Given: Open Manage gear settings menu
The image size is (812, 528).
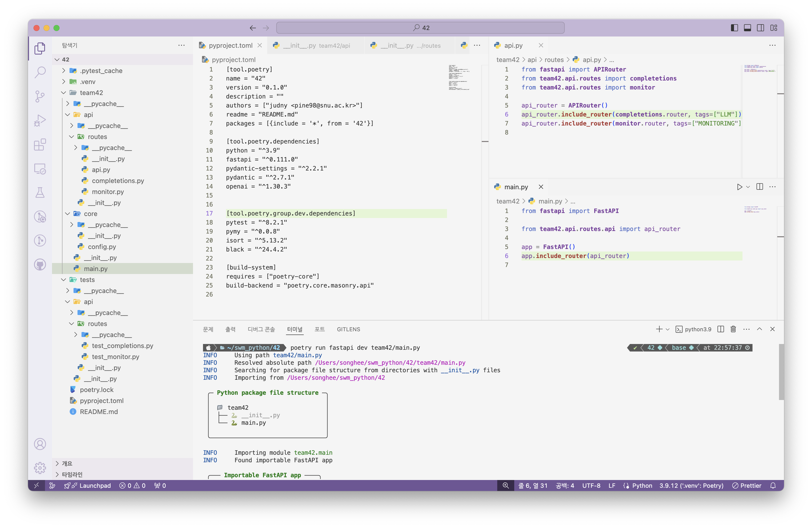Looking at the screenshot, I should point(40,468).
